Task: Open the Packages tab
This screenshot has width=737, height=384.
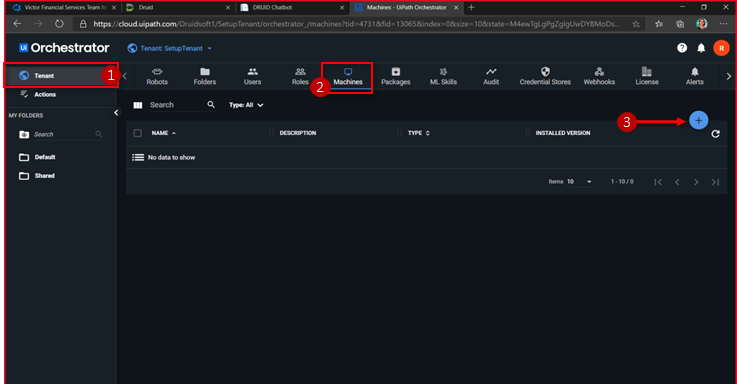Action: (x=396, y=76)
